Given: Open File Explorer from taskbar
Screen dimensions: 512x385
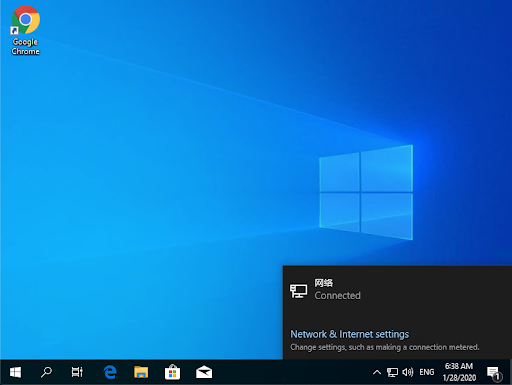Looking at the screenshot, I should point(141,372).
